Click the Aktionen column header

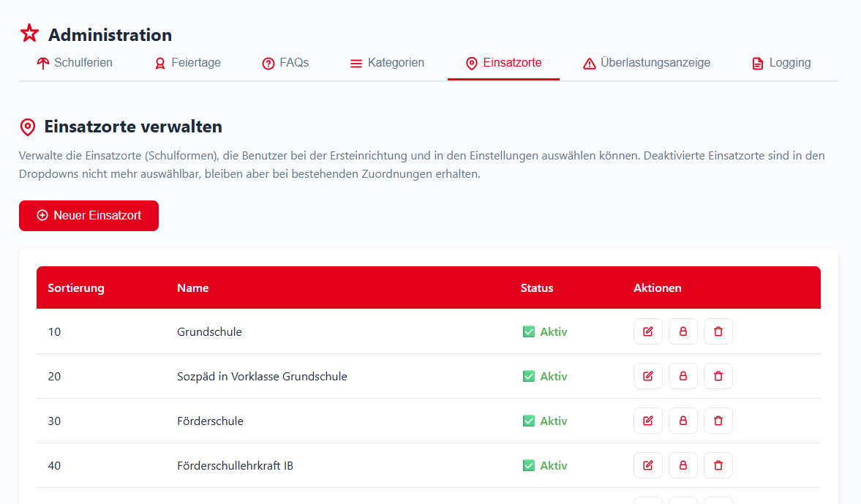click(x=658, y=287)
